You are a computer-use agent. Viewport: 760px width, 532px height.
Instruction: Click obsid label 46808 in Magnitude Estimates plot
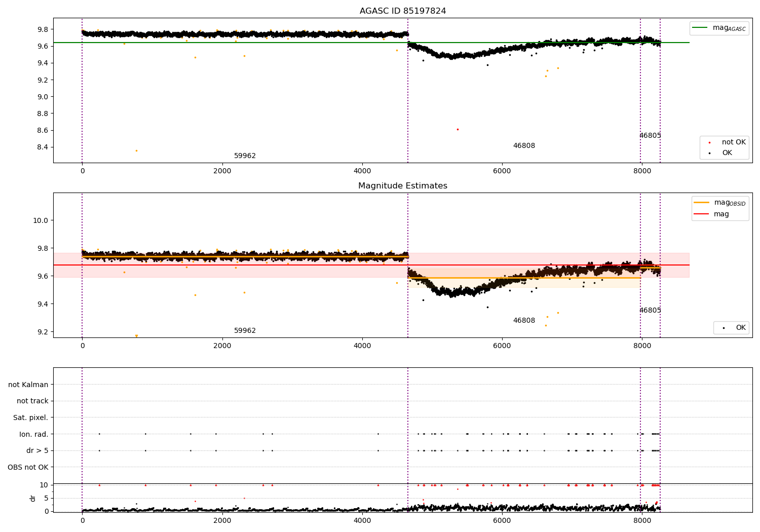[x=524, y=321]
